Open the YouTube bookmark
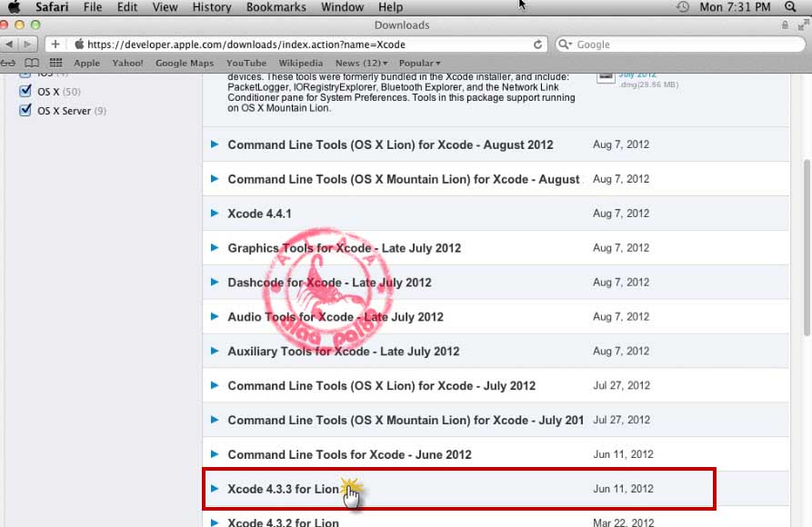812x527 pixels. [x=246, y=64]
